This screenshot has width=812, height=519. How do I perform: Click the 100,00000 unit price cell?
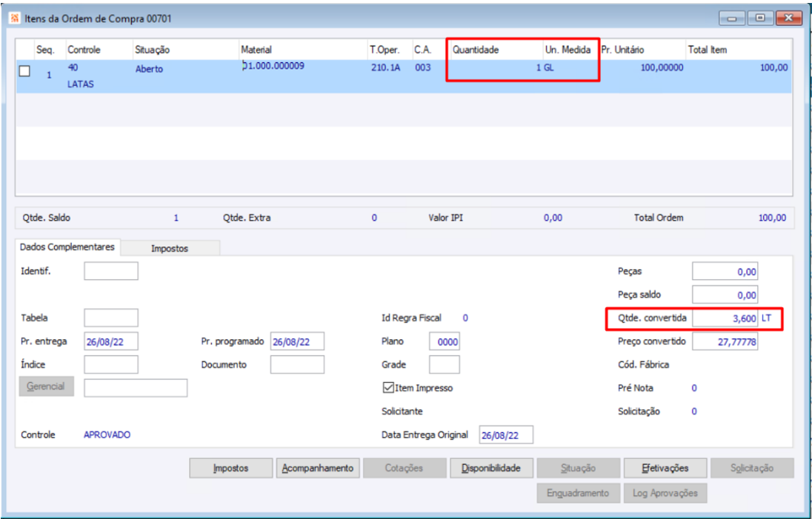pyautogui.click(x=662, y=67)
